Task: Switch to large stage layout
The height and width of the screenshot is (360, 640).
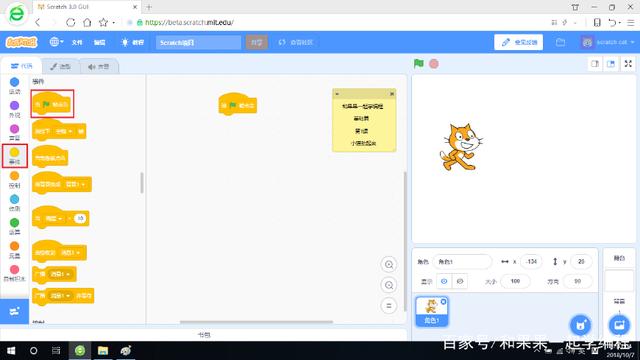Action: coord(611,64)
